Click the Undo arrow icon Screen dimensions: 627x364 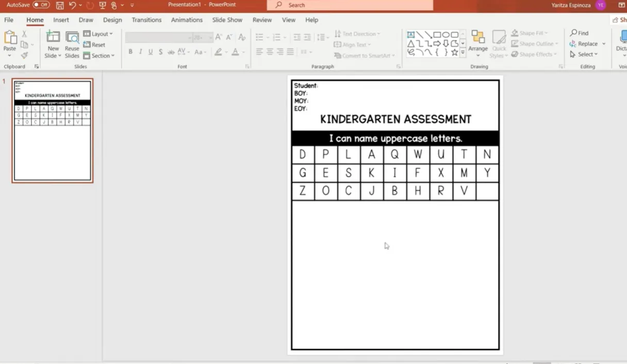pos(72,5)
